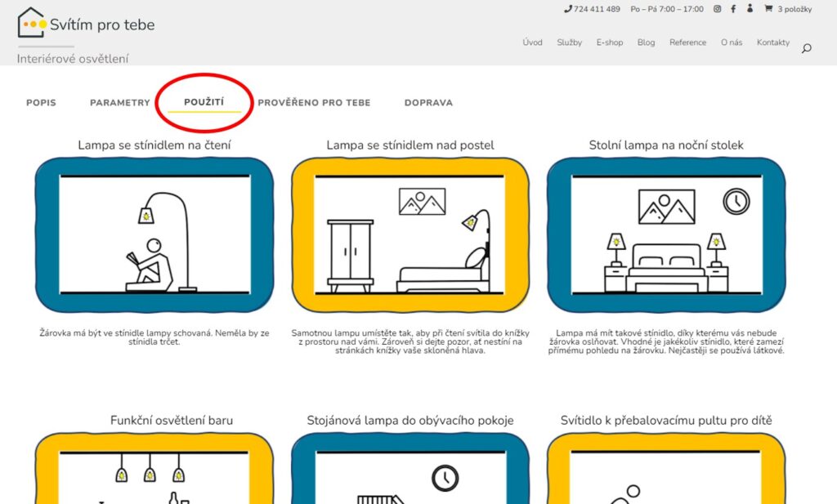Open the Služby menu item

coord(569,42)
